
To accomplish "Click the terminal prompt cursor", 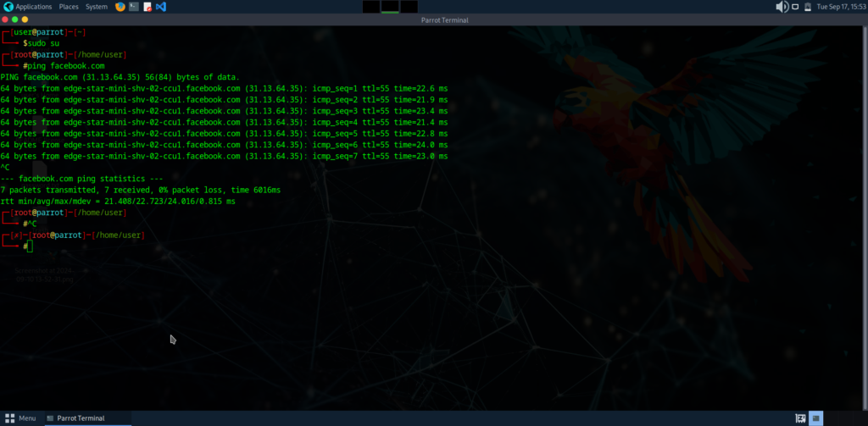I will (x=30, y=246).
